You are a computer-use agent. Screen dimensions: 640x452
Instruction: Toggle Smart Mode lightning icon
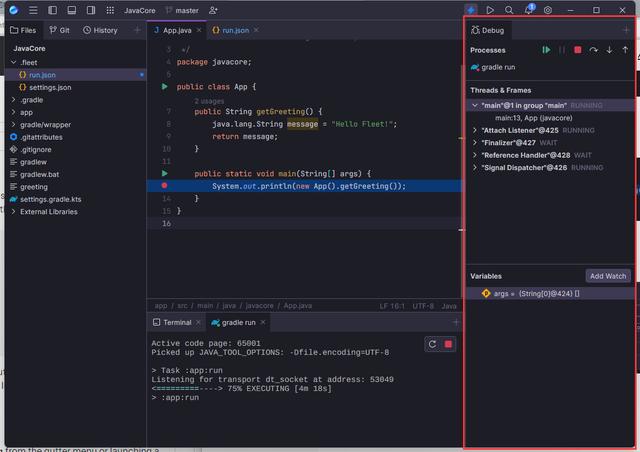pyautogui.click(x=471, y=10)
